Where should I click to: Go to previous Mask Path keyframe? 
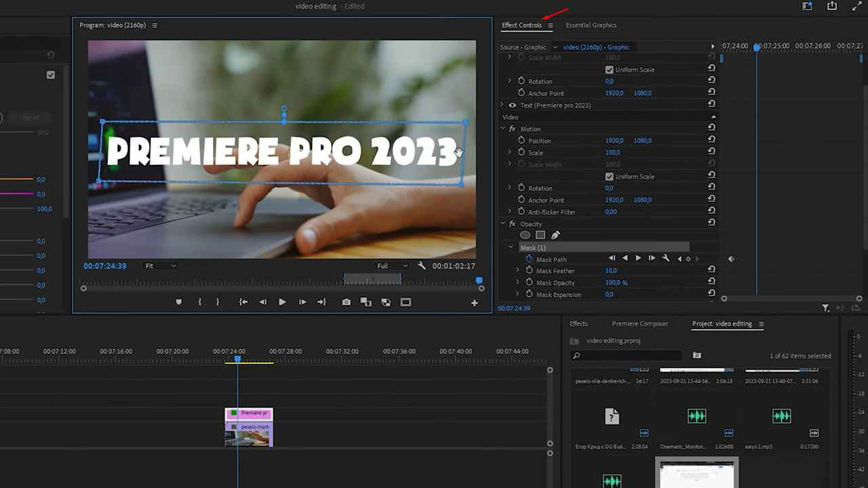pos(680,259)
